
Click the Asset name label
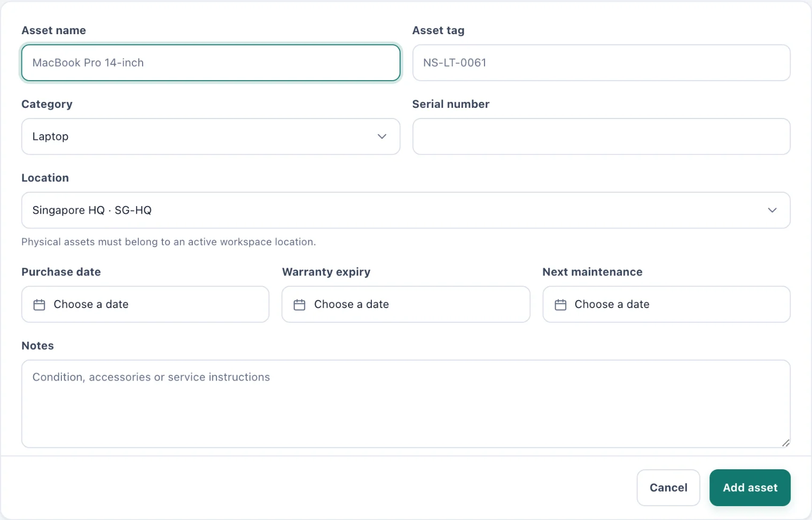point(53,30)
